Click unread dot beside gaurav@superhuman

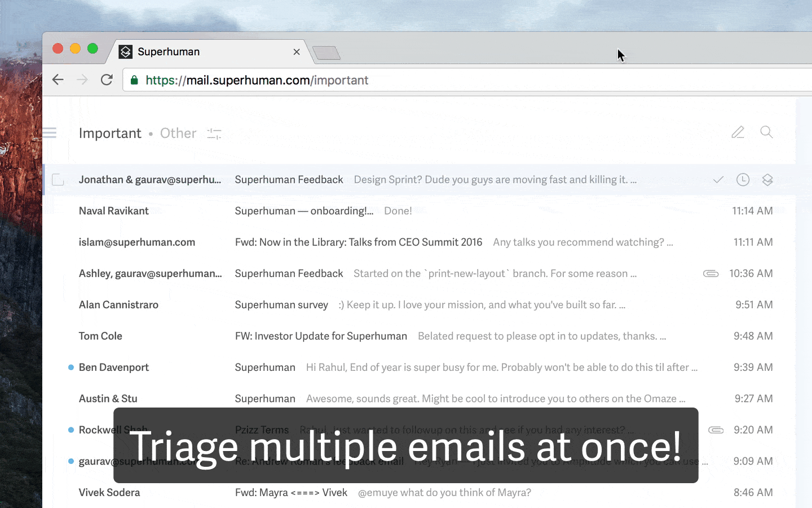pyautogui.click(x=71, y=461)
